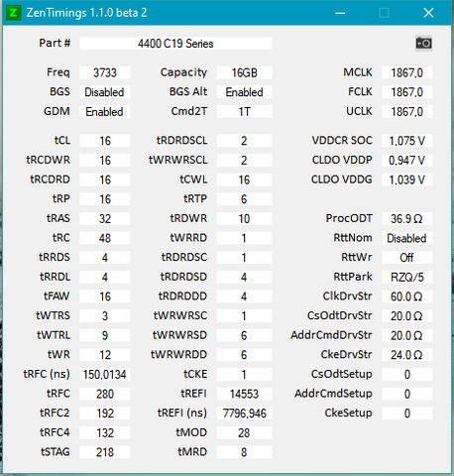Click the tWRWRSCL value 2

(x=245, y=161)
